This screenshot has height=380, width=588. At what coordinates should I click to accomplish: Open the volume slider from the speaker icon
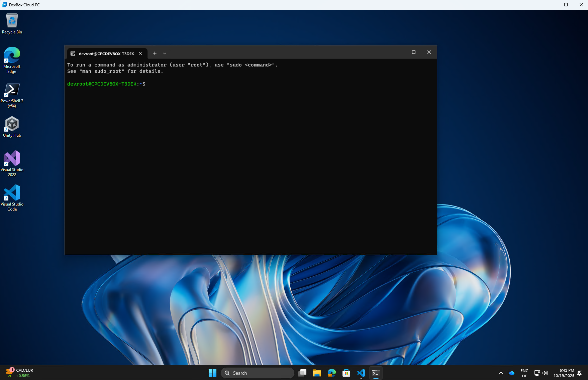545,373
